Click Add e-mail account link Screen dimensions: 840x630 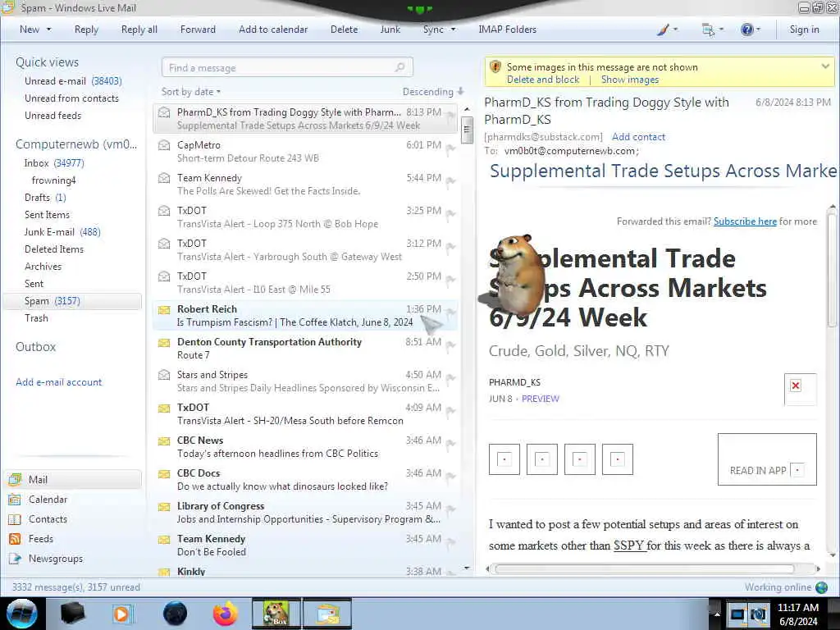pos(58,382)
